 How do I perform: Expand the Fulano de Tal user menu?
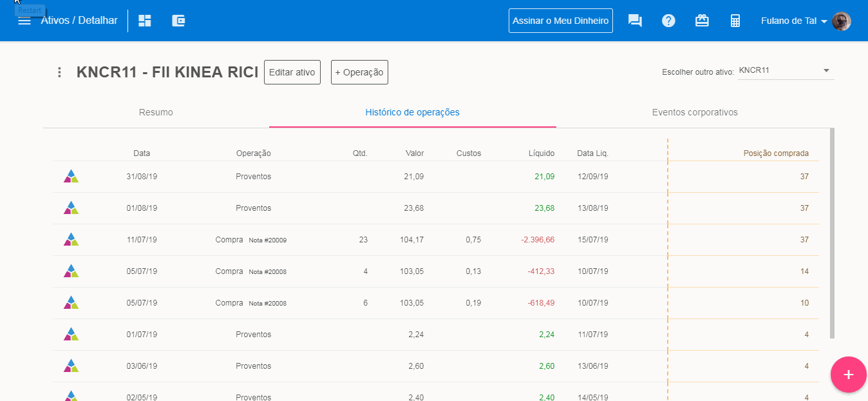click(x=794, y=21)
